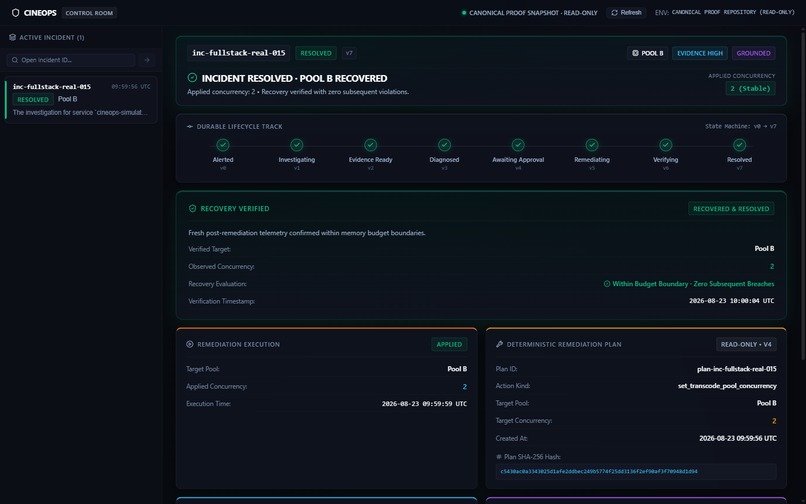Click the SHA-256 hash string
This screenshot has width=806, height=504.
pyautogui.click(x=599, y=472)
